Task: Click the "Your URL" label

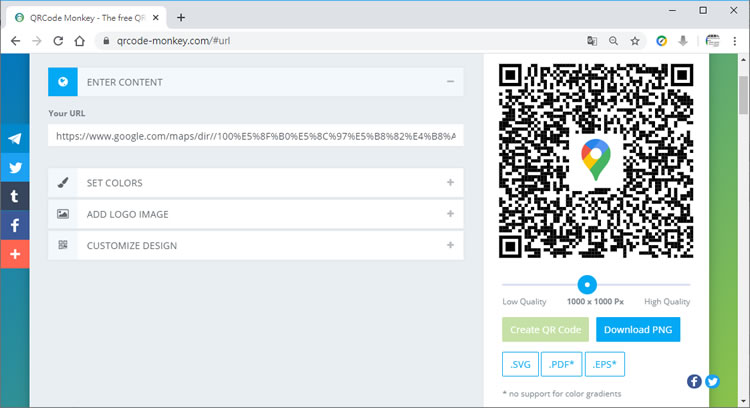Action: 66,113
